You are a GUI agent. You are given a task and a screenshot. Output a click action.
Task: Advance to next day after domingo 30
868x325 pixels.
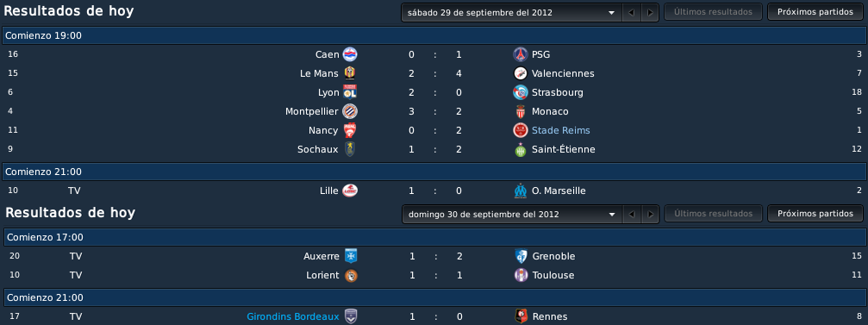[x=651, y=214]
